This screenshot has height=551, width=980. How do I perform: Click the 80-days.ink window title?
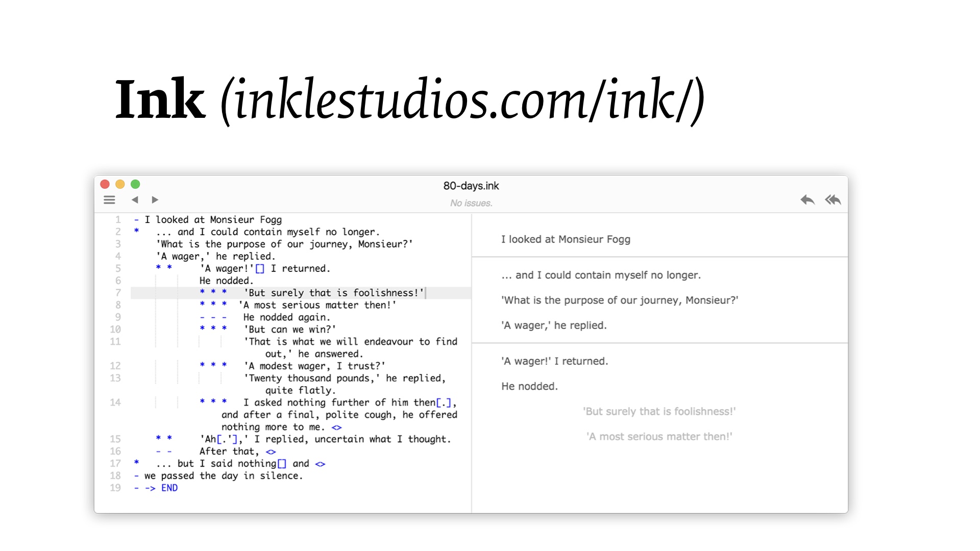pyautogui.click(x=471, y=186)
